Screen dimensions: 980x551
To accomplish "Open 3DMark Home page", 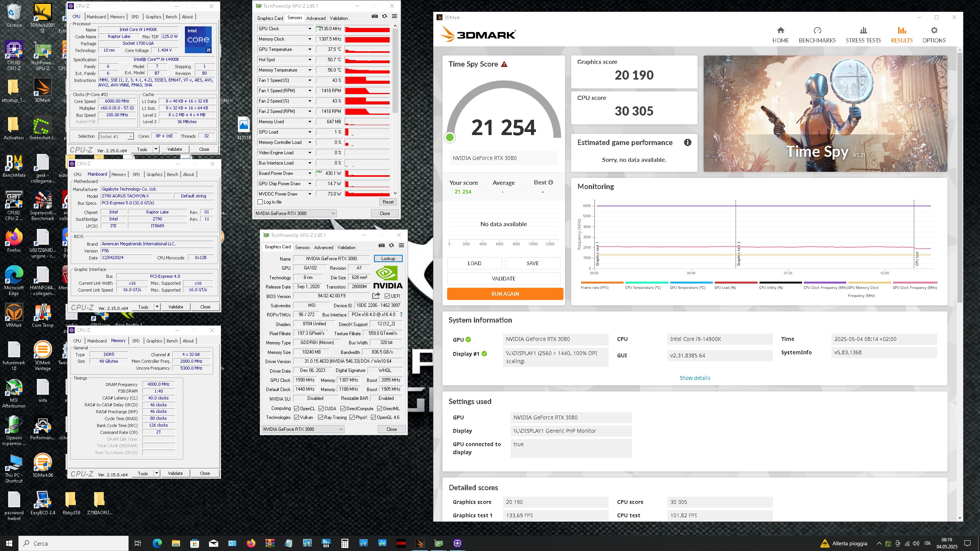I will pos(780,35).
